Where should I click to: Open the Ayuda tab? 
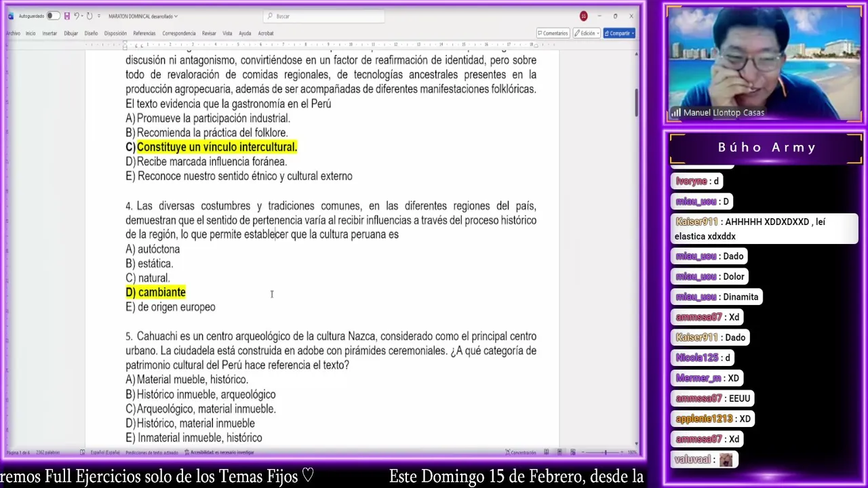[x=245, y=33]
